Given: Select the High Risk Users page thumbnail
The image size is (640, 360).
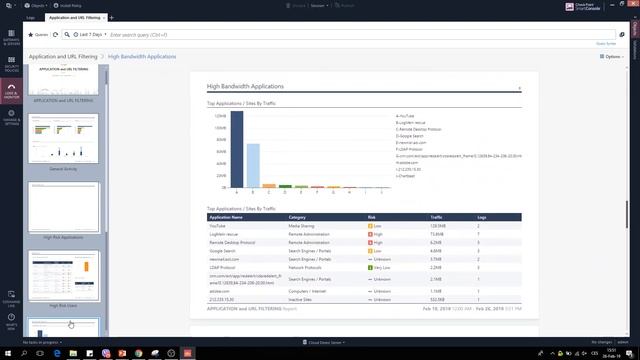Looking at the screenshot, I should click(x=63, y=276).
